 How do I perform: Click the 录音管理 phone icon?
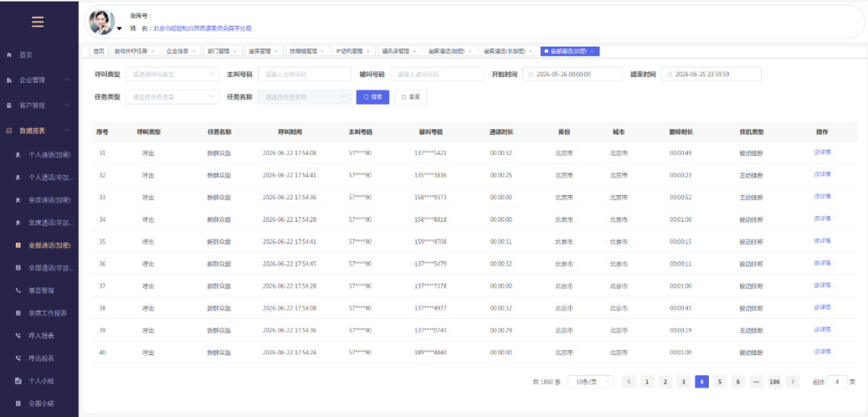click(x=18, y=290)
